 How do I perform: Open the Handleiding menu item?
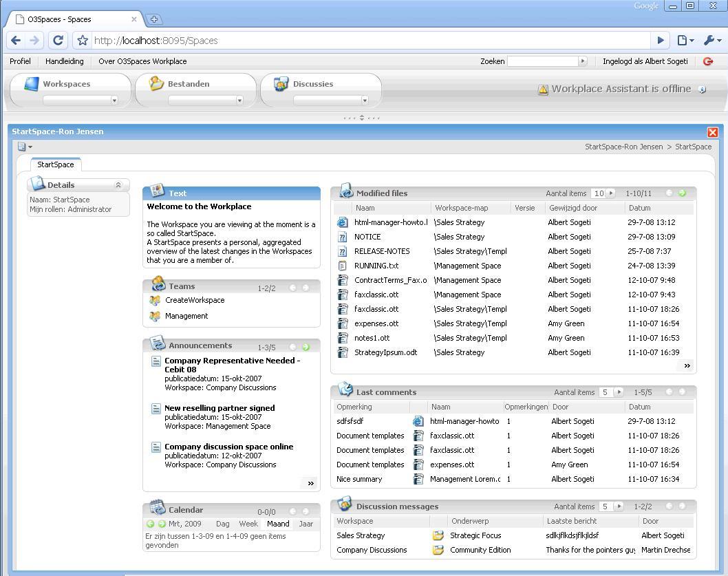(65, 61)
